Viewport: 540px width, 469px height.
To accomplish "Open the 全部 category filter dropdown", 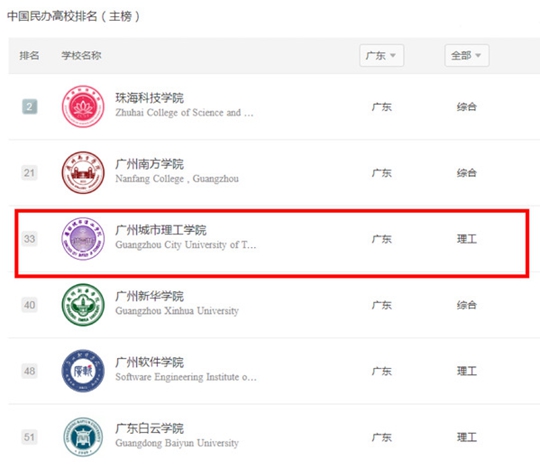I will pyautogui.click(x=467, y=55).
